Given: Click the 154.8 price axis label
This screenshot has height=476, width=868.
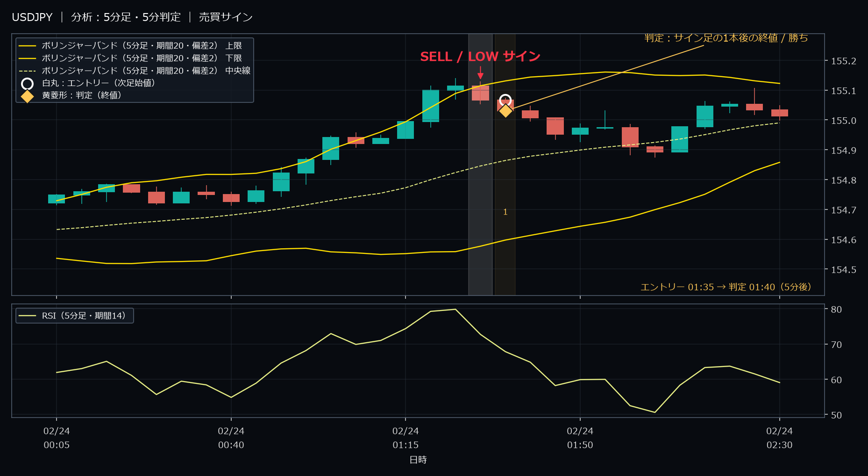Looking at the screenshot, I should [x=844, y=180].
